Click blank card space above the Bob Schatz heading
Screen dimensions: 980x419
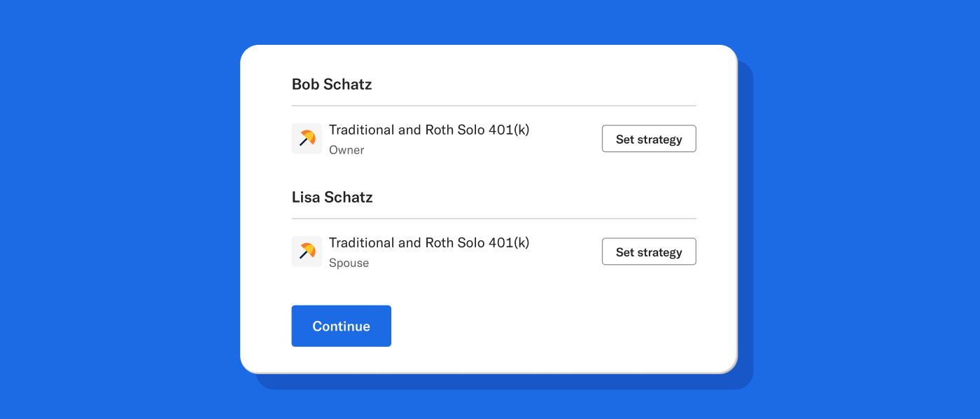(x=490, y=60)
